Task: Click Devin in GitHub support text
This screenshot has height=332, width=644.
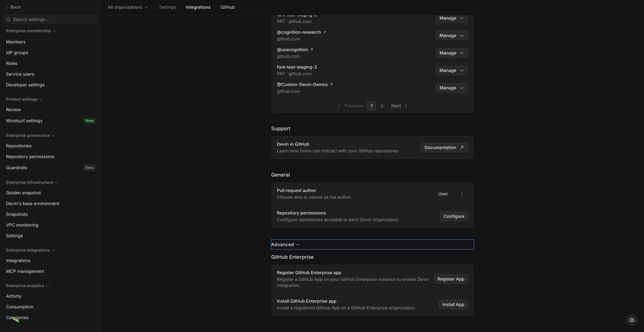Action: [x=293, y=144]
